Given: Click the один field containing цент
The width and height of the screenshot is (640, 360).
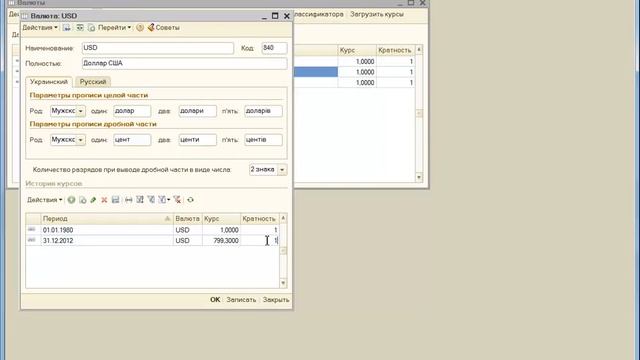Looking at the screenshot, I should [132, 140].
